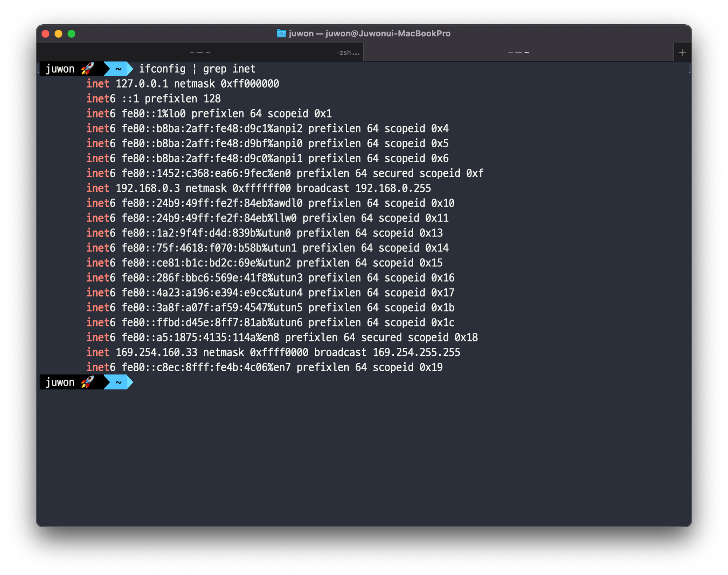The image size is (728, 575).
Task: Click the rocket emoji in the bottom prompt
Action: 87,382
